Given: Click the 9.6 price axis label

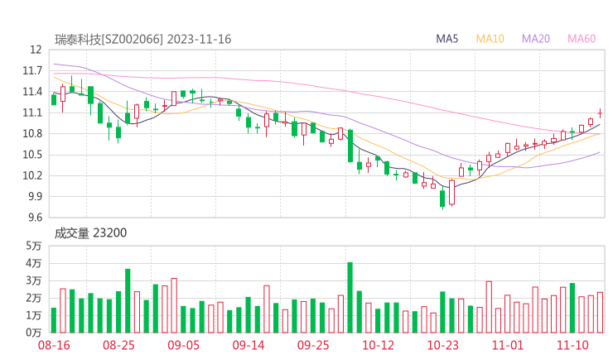Looking at the screenshot, I should coord(35,218).
